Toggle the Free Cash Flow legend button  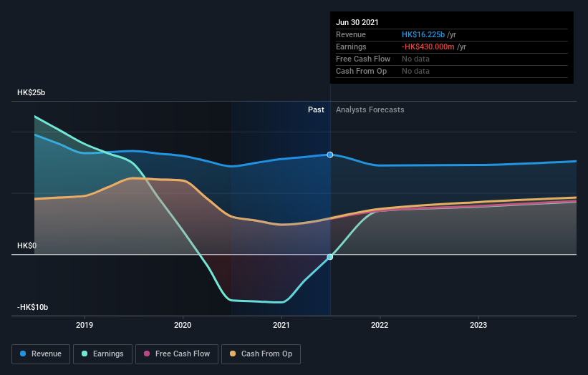177,354
